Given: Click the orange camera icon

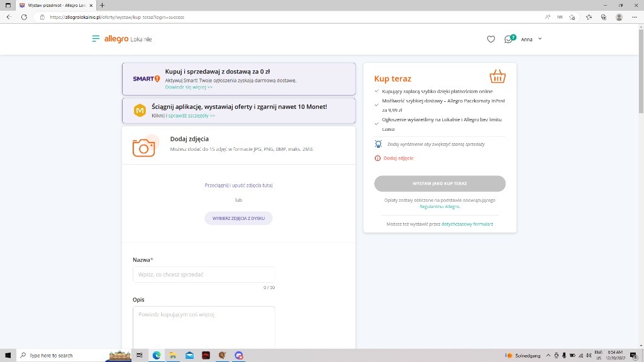Looking at the screenshot, I should (144, 147).
